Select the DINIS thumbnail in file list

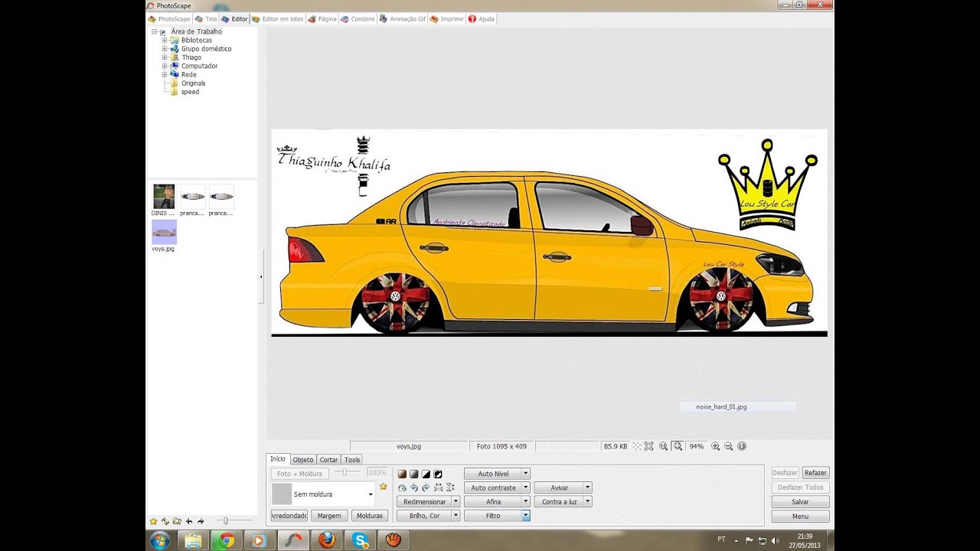point(164,200)
